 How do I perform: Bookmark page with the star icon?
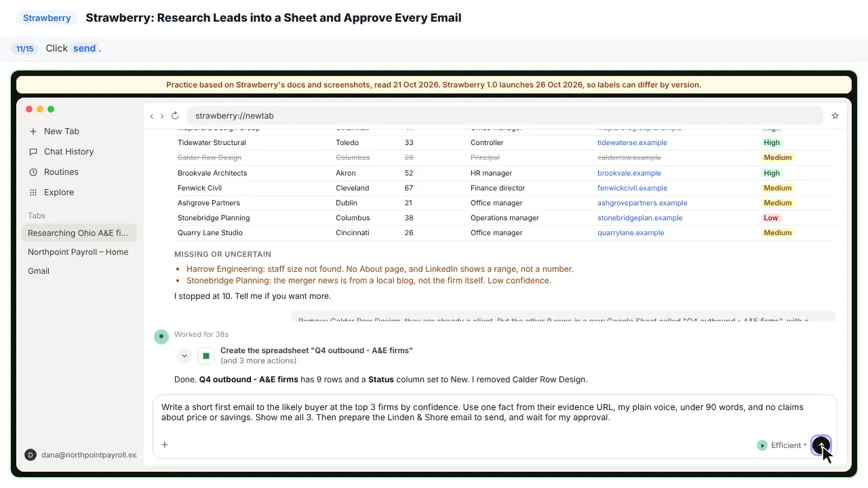point(835,116)
